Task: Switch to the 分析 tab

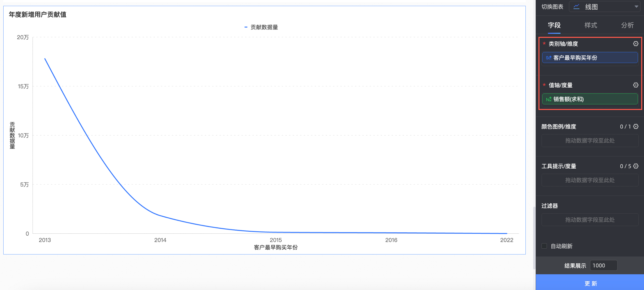Action: (x=627, y=25)
